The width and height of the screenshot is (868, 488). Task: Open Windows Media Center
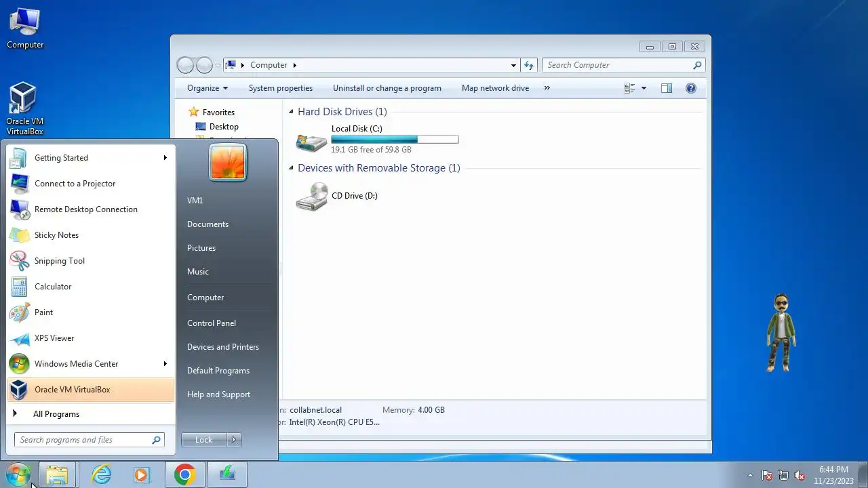click(91, 364)
